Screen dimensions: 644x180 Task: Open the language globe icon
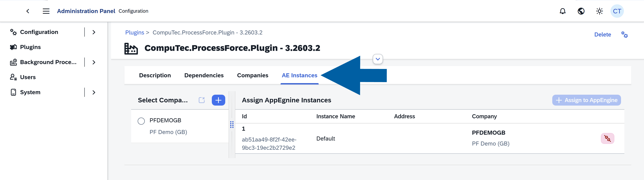[581, 11]
